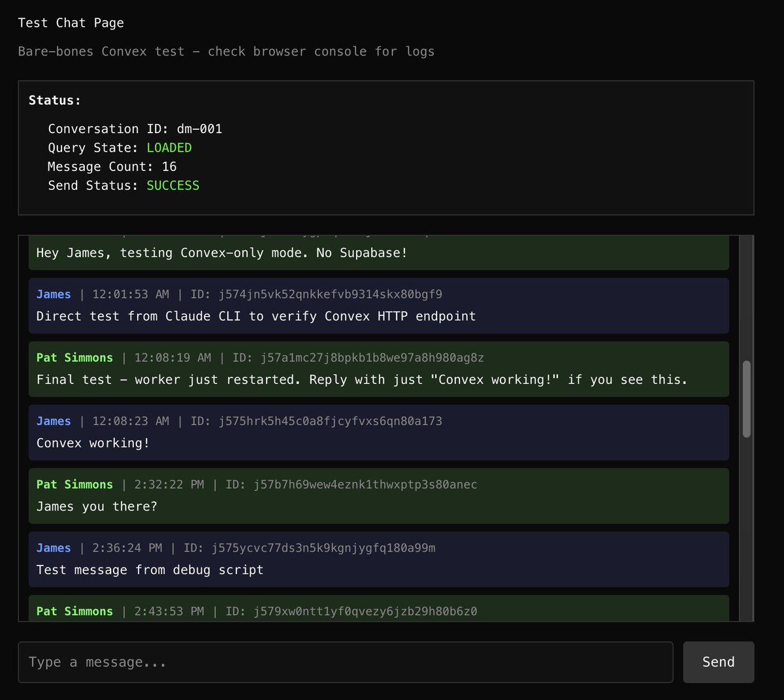Click Pat Simmons name at 2:43:53 PM
Image resolution: width=784 pixels, height=700 pixels.
coord(74,611)
